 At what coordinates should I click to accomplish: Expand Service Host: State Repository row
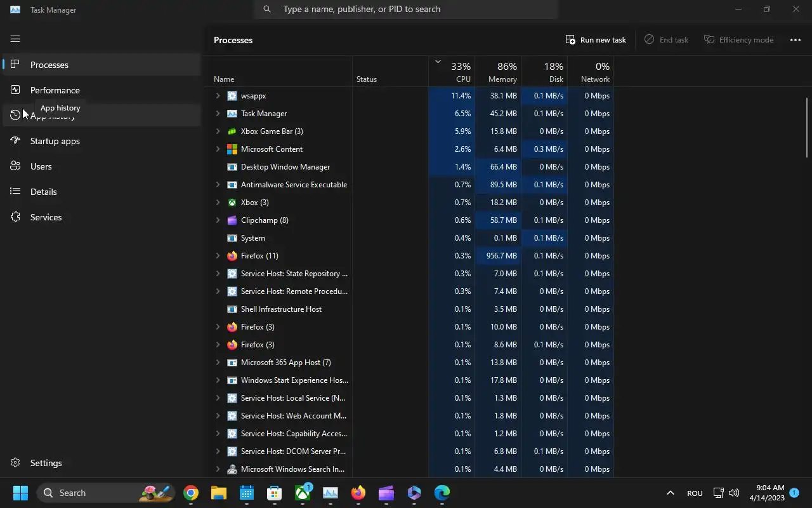pos(218,274)
